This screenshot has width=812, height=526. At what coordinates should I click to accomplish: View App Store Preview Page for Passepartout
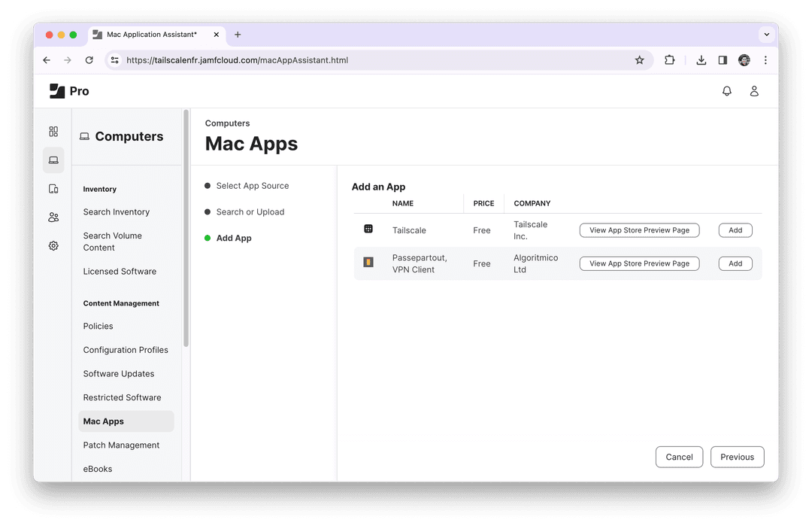(x=639, y=263)
